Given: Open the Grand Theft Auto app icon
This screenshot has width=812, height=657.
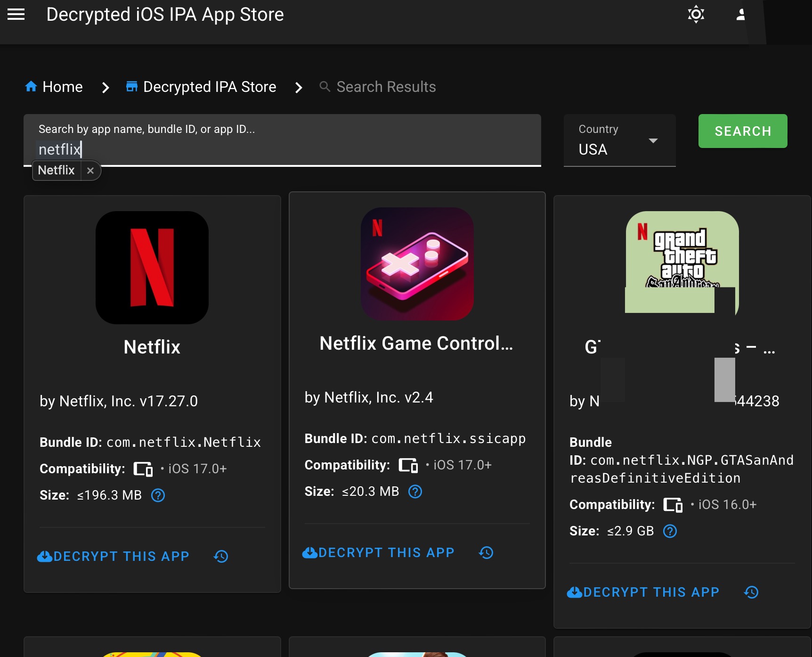Looking at the screenshot, I should [682, 262].
